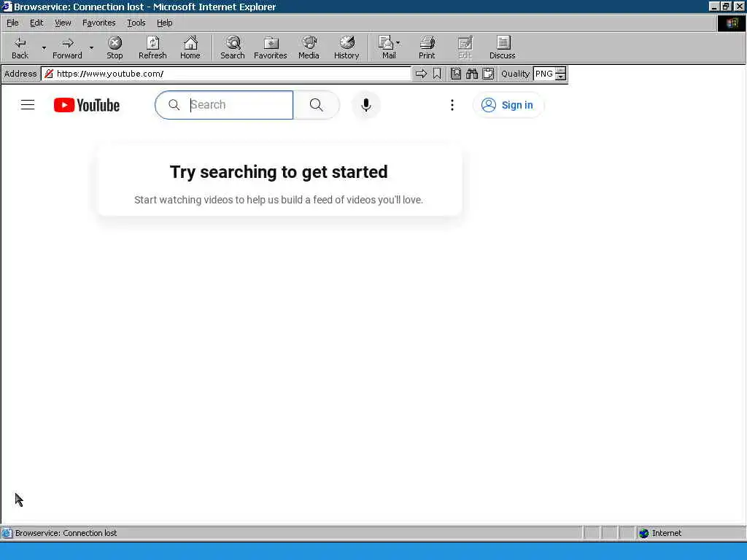This screenshot has width=747, height=560.
Task: Increase Quality with up stepper arrow
Action: point(561,71)
